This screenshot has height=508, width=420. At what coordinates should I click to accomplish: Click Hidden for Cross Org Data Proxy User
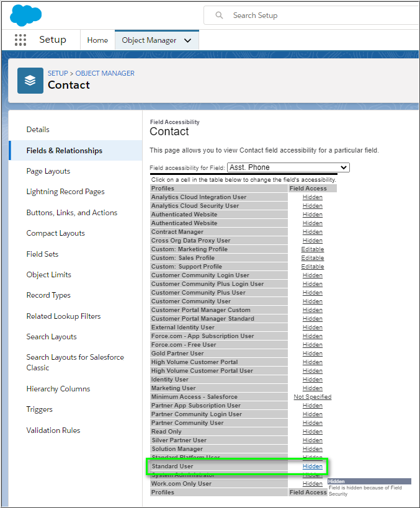tap(313, 241)
